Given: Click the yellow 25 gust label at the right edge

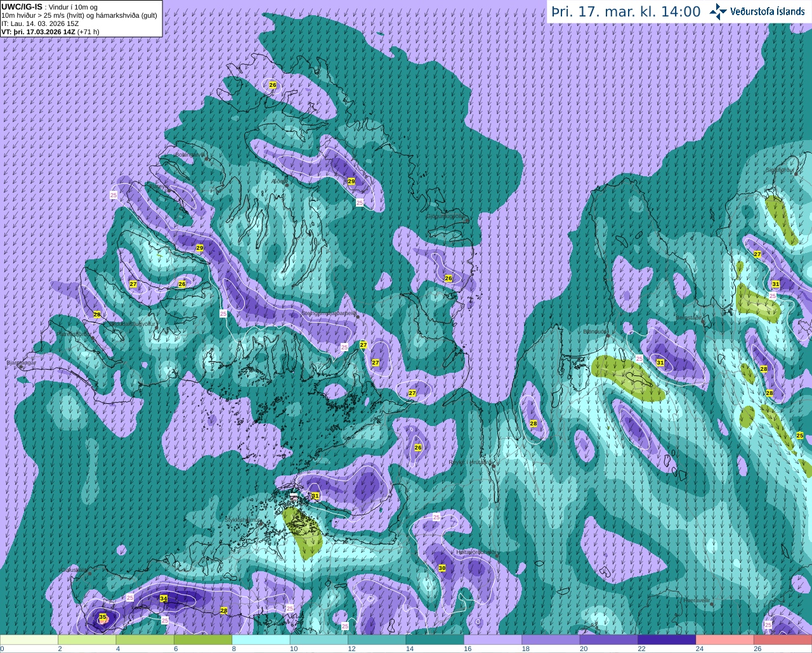Looking at the screenshot, I should click(x=800, y=436).
